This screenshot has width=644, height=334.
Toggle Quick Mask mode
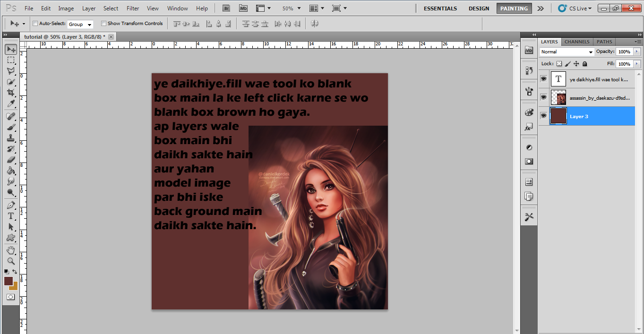click(x=10, y=297)
